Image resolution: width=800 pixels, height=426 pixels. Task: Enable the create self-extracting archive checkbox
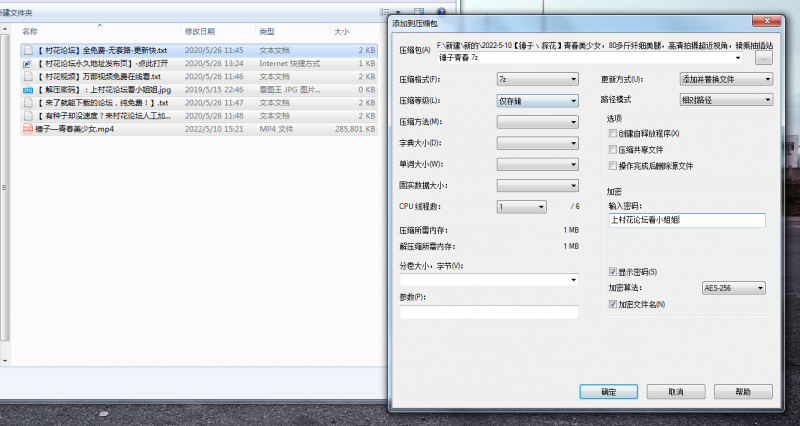pos(612,133)
